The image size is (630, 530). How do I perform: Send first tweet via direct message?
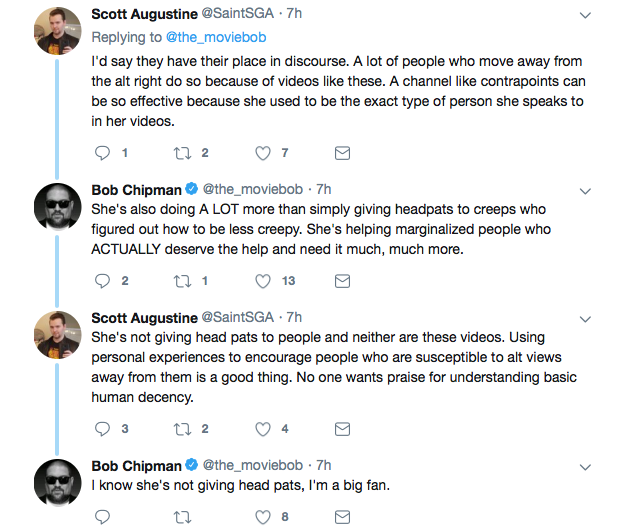(x=342, y=153)
